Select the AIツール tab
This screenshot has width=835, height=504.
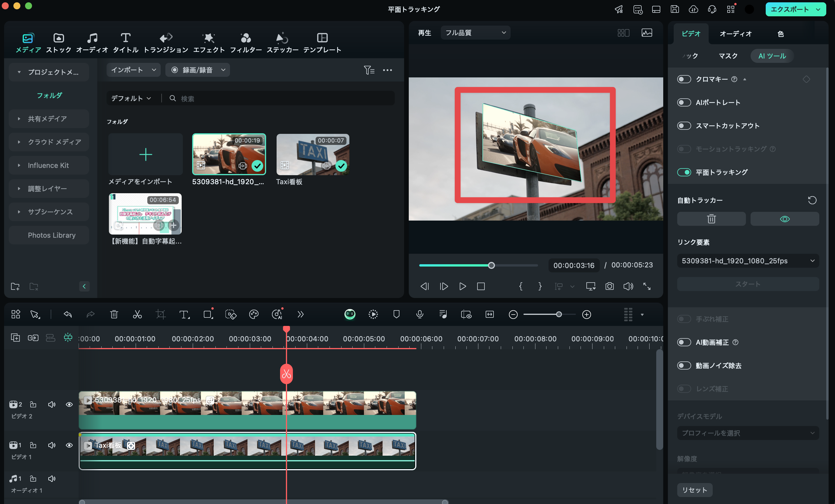pos(772,56)
